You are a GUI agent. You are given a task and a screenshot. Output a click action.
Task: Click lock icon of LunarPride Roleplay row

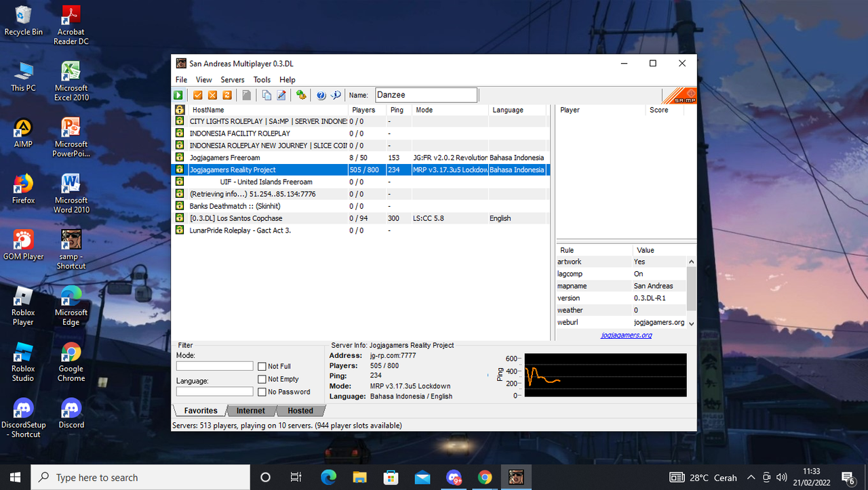pyautogui.click(x=180, y=230)
